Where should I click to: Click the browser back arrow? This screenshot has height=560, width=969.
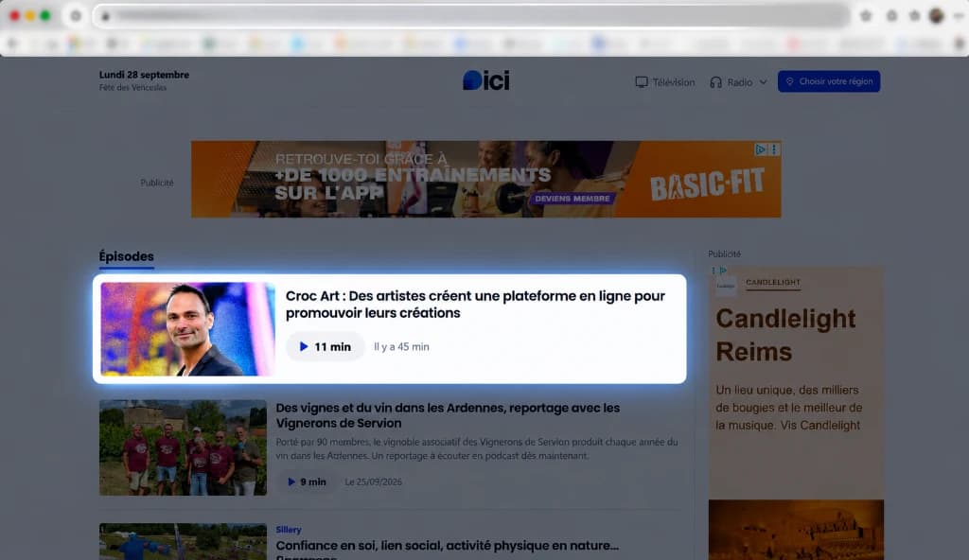(x=12, y=44)
